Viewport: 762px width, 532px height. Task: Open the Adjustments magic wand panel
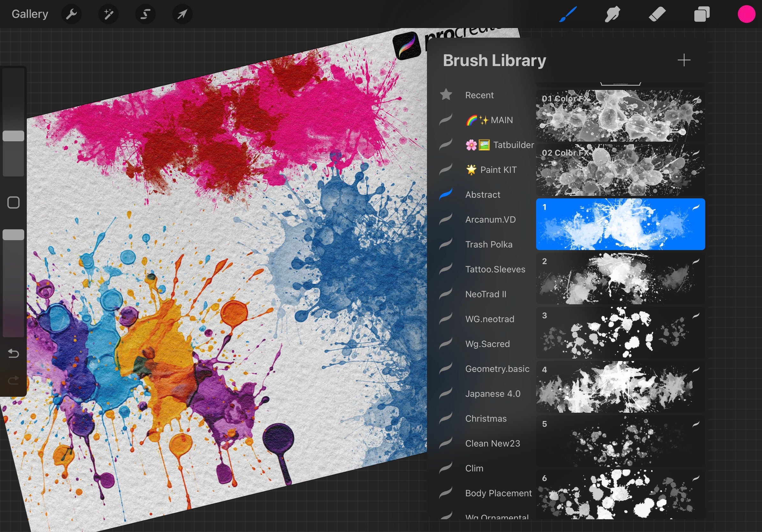[108, 14]
